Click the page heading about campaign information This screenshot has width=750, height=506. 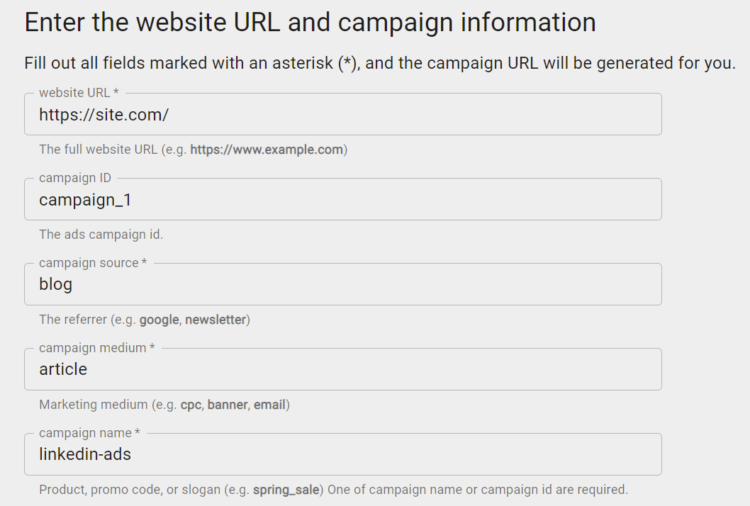pos(310,22)
